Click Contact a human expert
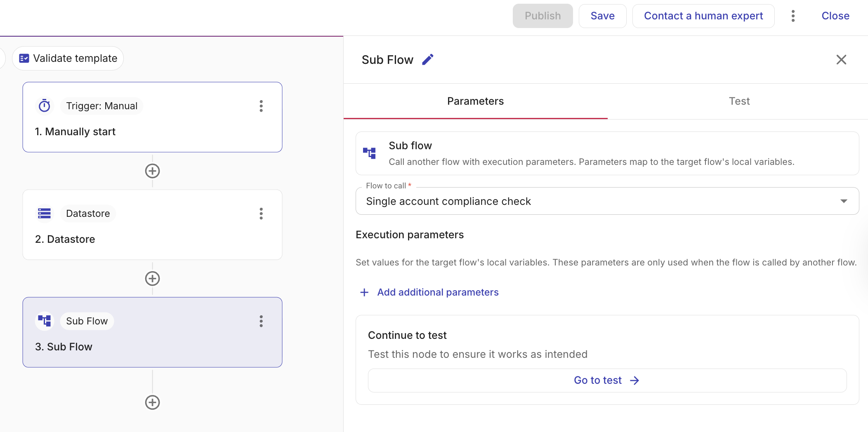 703,16
